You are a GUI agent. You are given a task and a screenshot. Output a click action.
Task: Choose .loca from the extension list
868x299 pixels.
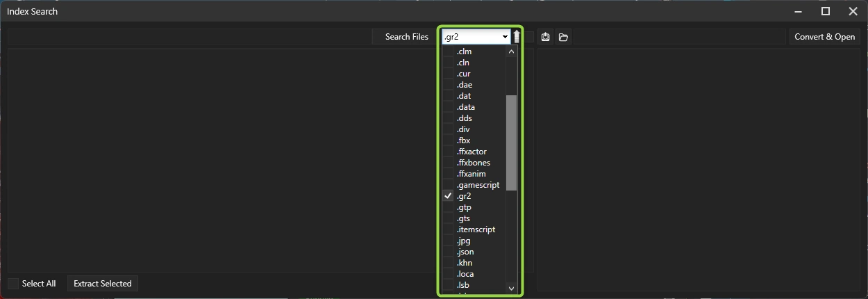click(x=465, y=274)
